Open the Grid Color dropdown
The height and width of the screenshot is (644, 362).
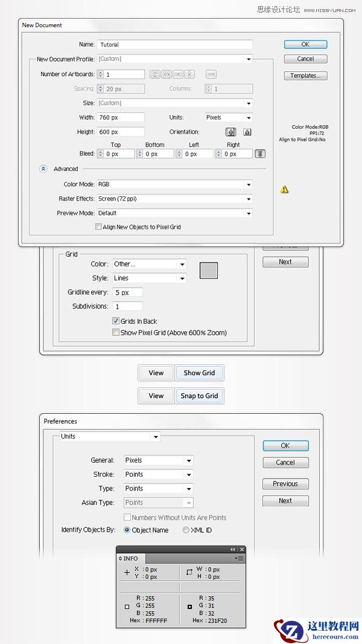pos(150,264)
